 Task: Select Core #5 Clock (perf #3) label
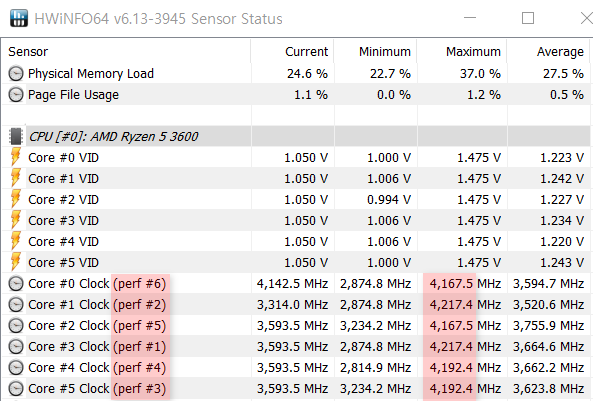click(x=97, y=389)
